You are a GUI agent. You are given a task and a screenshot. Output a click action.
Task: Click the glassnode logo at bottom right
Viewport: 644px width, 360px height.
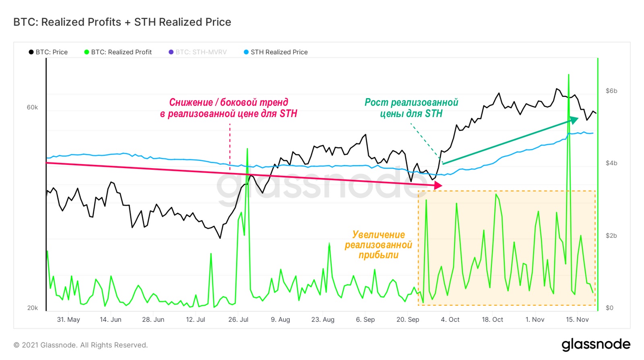pyautogui.click(x=596, y=345)
